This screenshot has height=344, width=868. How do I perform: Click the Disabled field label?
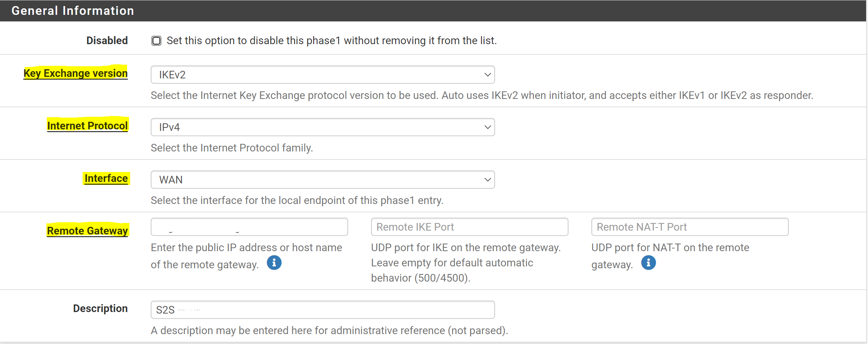coord(107,40)
